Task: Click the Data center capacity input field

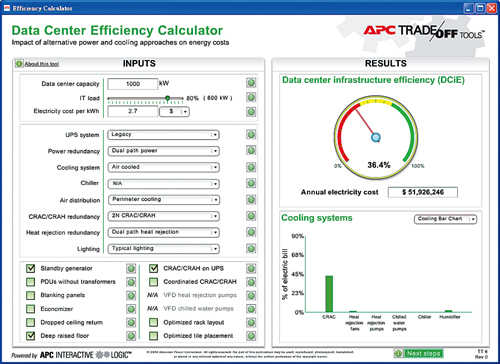Action: click(x=133, y=84)
